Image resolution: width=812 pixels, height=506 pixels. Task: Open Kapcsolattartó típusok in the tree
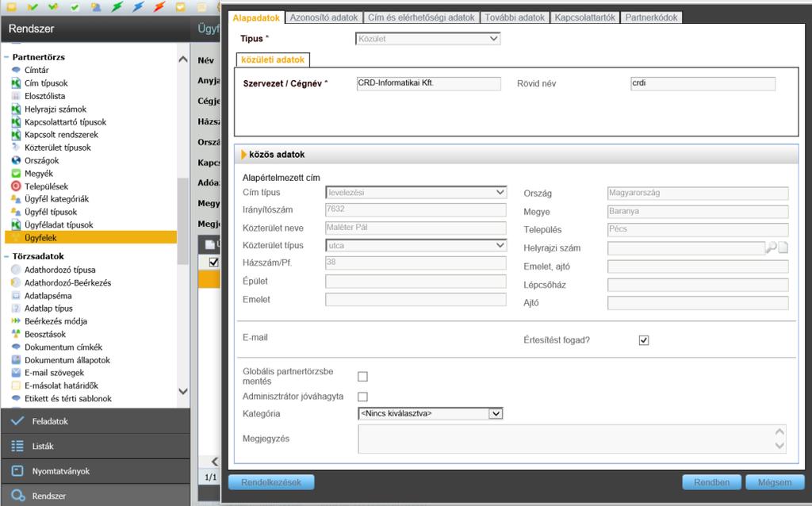pos(65,122)
